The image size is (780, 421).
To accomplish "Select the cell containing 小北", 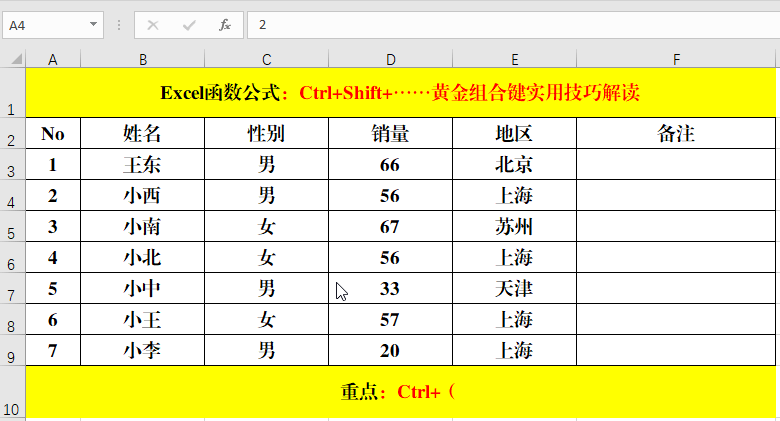I will click(x=142, y=257).
